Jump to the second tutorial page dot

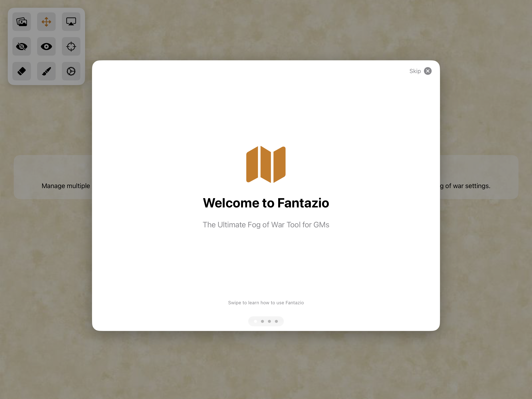coord(262,321)
